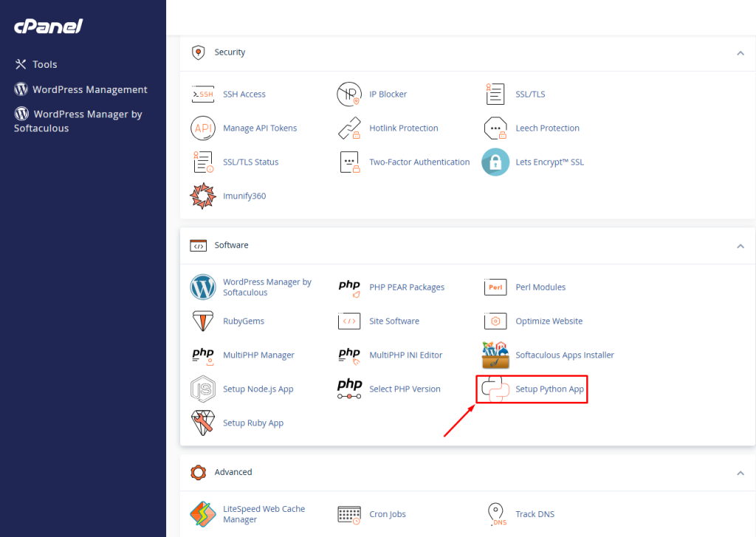
Task: Open the Softaculous Apps Installer icon
Action: pyautogui.click(x=495, y=355)
